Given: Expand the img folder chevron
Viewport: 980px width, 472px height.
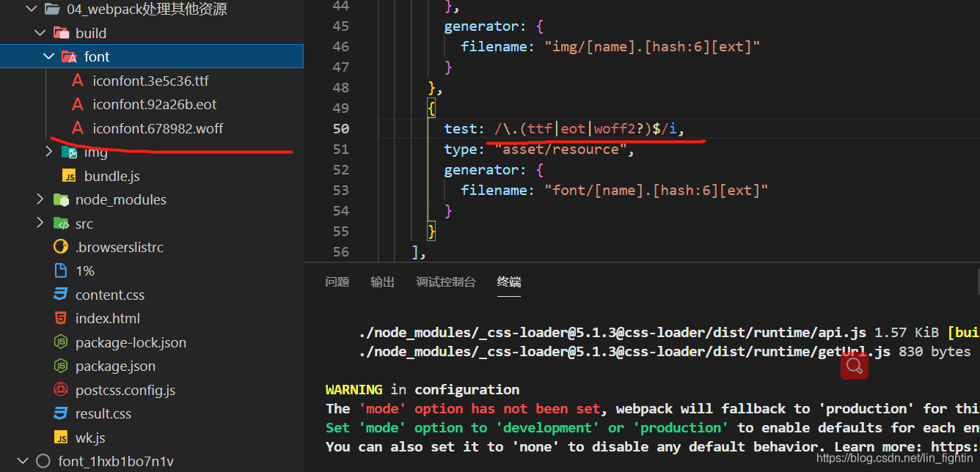Looking at the screenshot, I should click(48, 152).
